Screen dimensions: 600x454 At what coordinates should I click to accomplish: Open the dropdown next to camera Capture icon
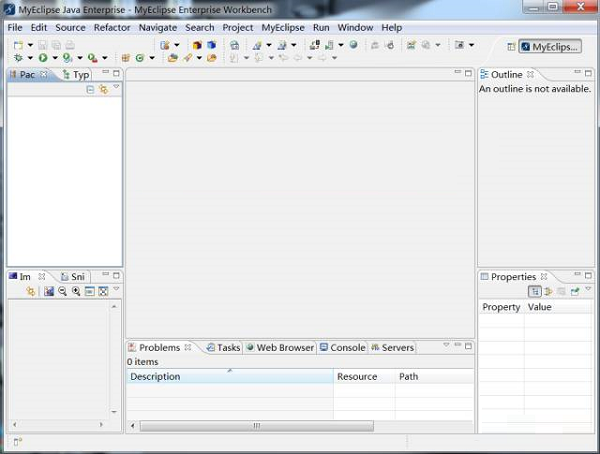pos(471,45)
